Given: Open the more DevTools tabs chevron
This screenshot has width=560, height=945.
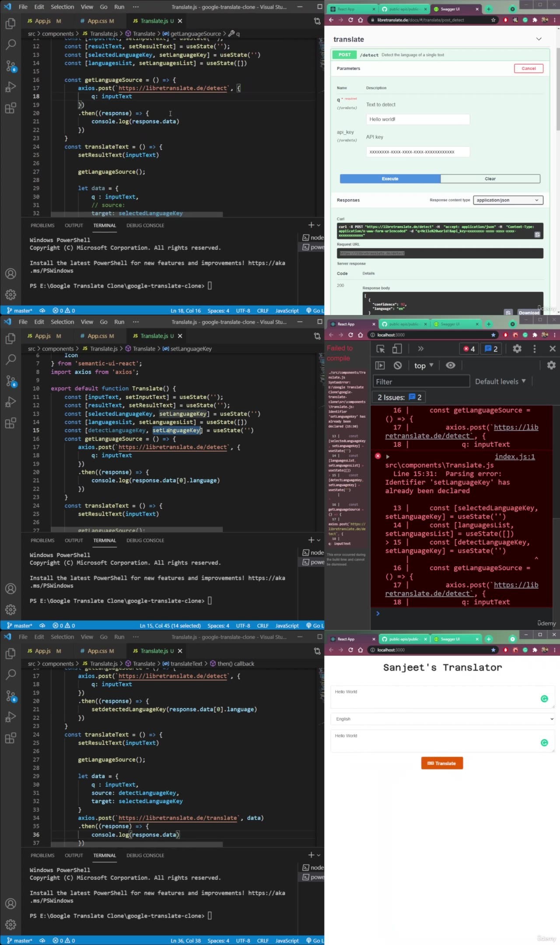Looking at the screenshot, I should click(420, 349).
